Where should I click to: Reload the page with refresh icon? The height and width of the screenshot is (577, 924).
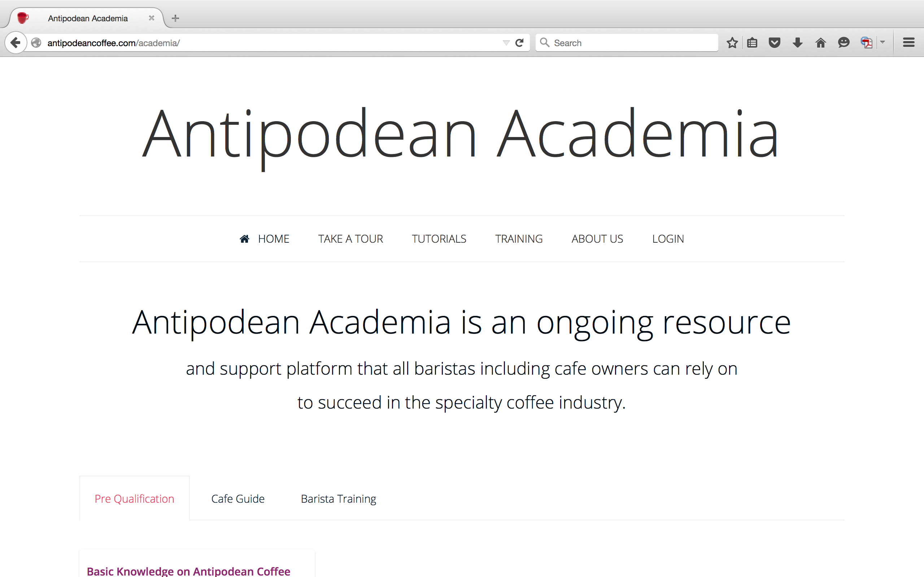click(519, 43)
